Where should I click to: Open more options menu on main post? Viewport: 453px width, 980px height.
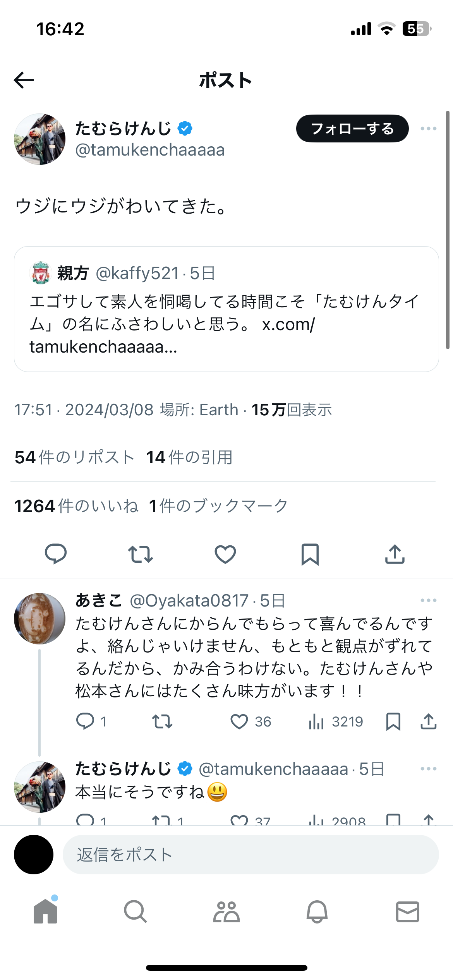tap(429, 128)
